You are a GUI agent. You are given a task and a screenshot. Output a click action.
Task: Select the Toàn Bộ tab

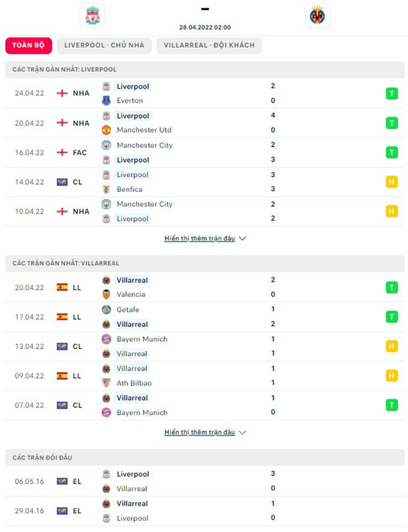pyautogui.click(x=29, y=45)
